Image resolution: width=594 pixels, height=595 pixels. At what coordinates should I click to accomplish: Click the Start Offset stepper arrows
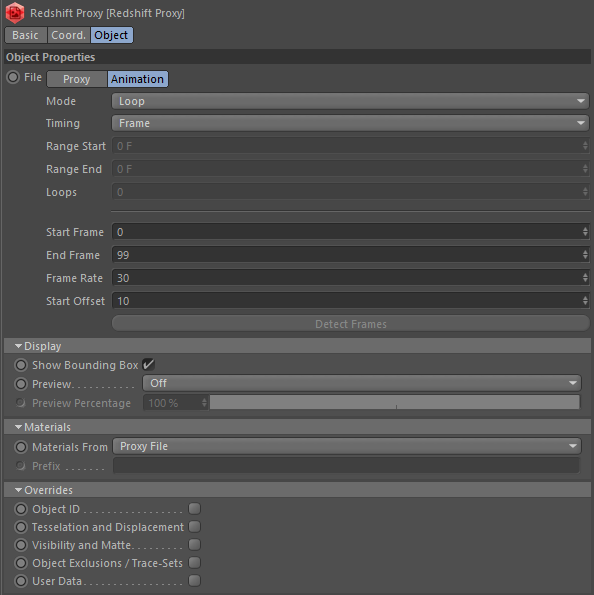585,301
